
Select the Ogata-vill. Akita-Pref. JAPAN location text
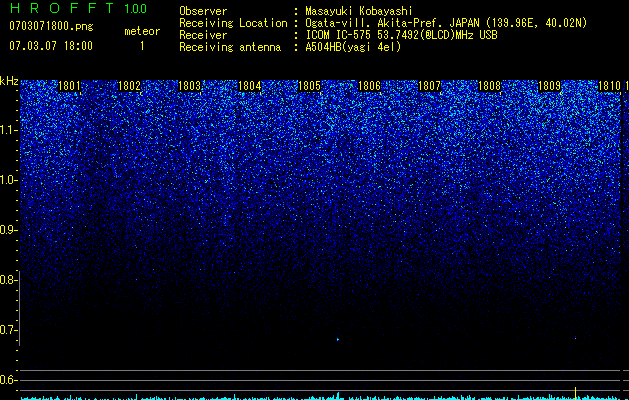446,23
